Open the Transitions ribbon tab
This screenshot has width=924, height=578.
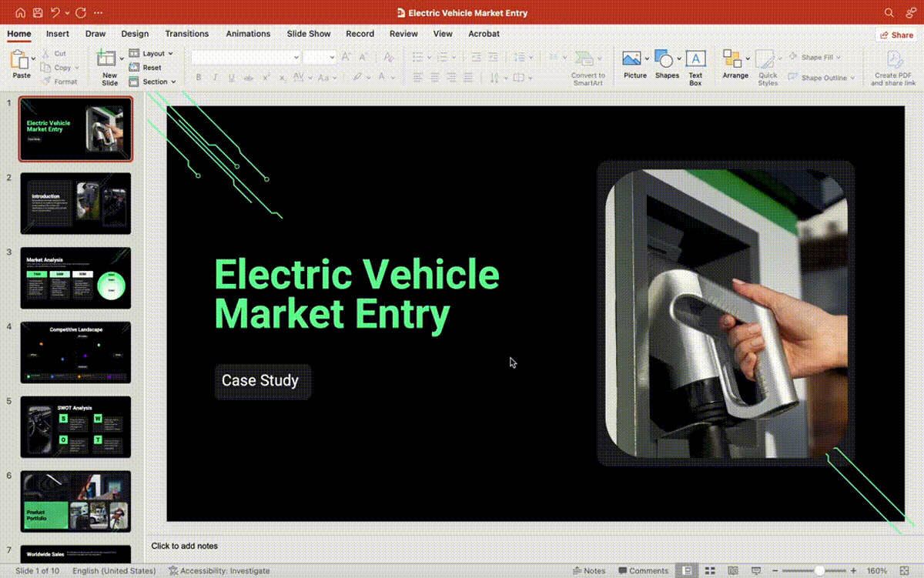pyautogui.click(x=187, y=34)
